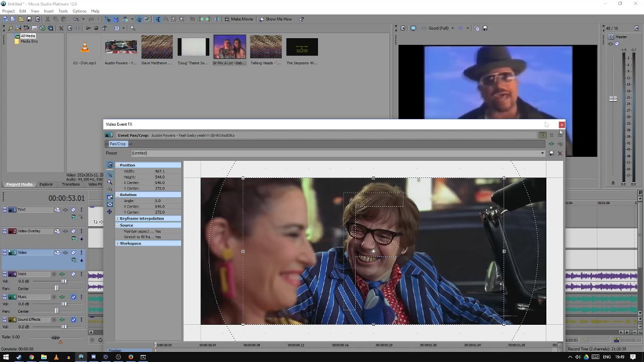Select the Dave Matthews clip thumbnail
Viewport: 644px width, 362px height.
(x=157, y=47)
